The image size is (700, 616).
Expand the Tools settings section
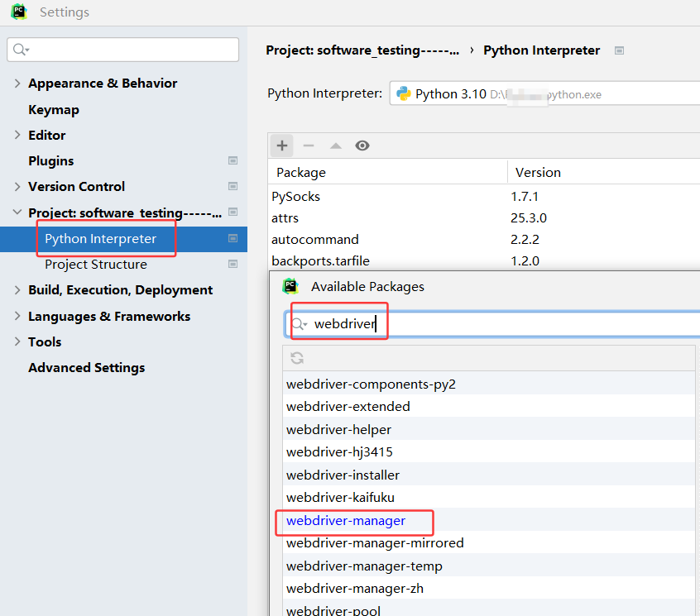(x=17, y=341)
